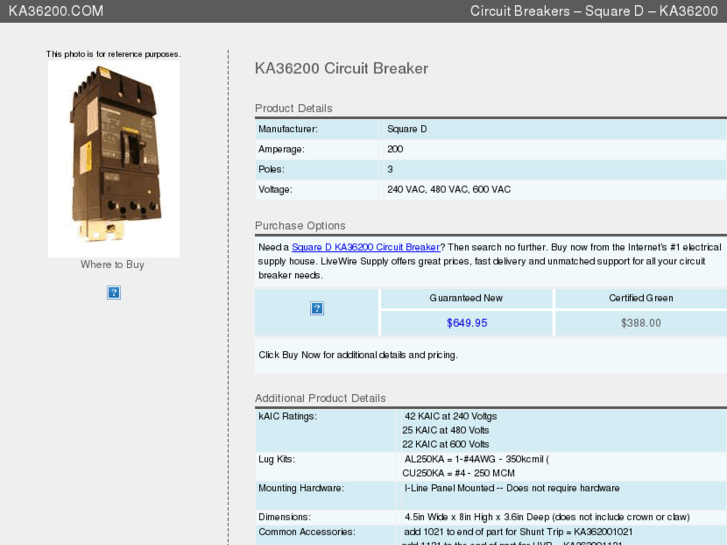This screenshot has height=545, width=727.
Task: Click the 22 KAIC at 600 Volts line
Action: (446, 444)
